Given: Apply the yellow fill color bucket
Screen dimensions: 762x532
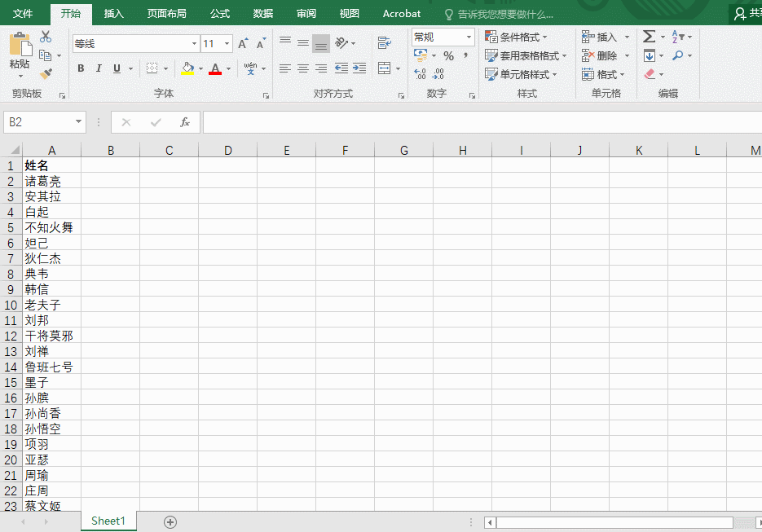Looking at the screenshot, I should [187, 68].
